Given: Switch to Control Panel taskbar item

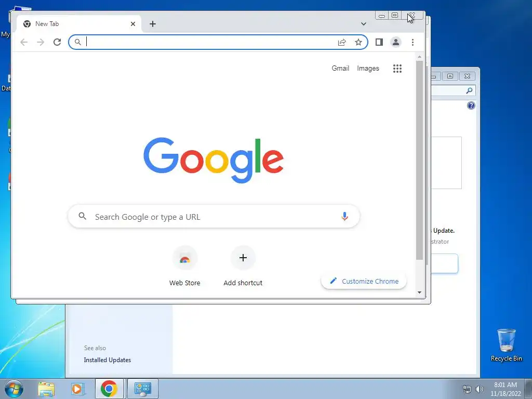Looking at the screenshot, I should [142, 389].
